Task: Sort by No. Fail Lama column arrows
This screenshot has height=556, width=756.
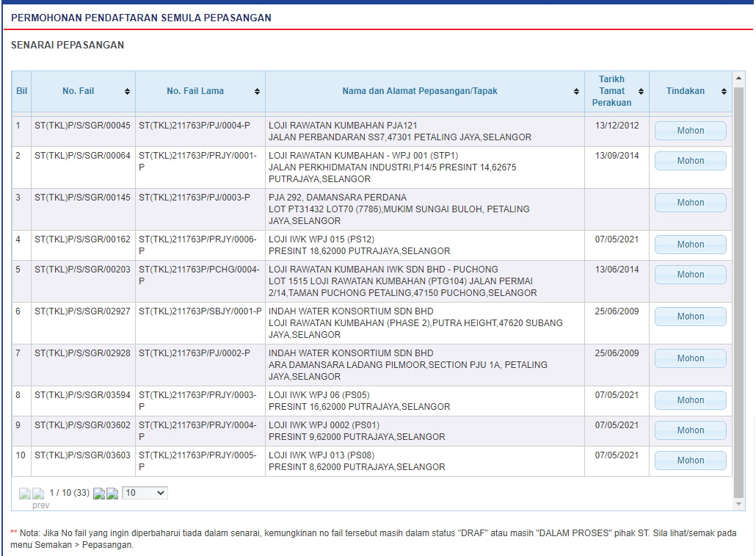Action: 258,92
